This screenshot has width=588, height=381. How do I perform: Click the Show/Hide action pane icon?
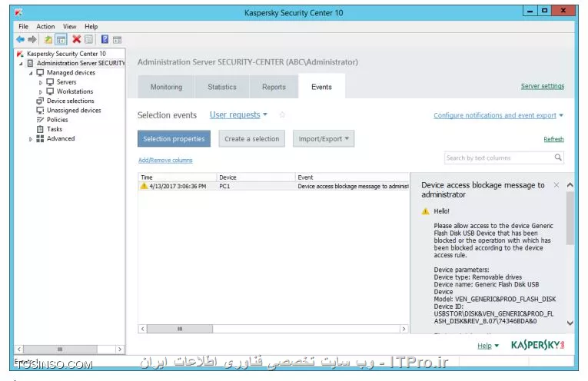[x=117, y=40]
